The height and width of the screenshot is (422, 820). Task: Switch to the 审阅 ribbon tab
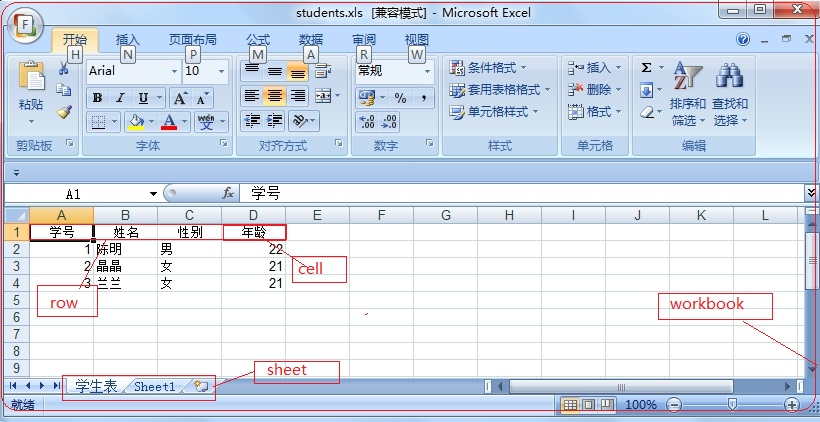click(363, 40)
